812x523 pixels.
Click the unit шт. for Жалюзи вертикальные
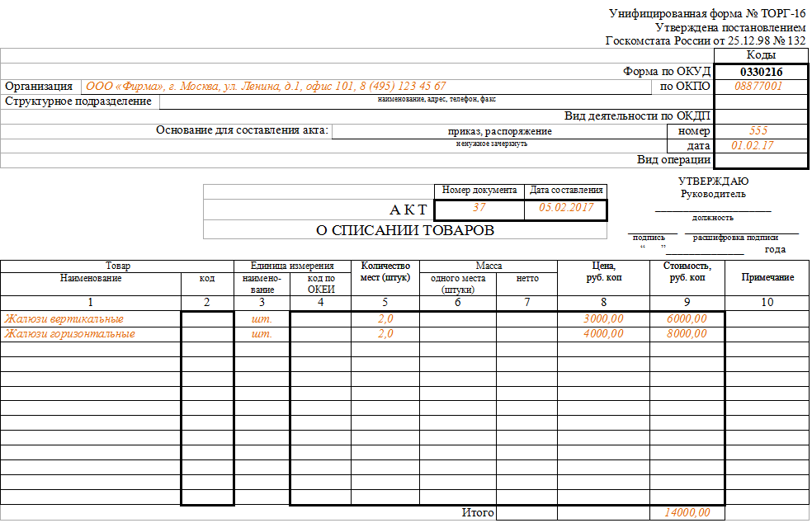262,318
